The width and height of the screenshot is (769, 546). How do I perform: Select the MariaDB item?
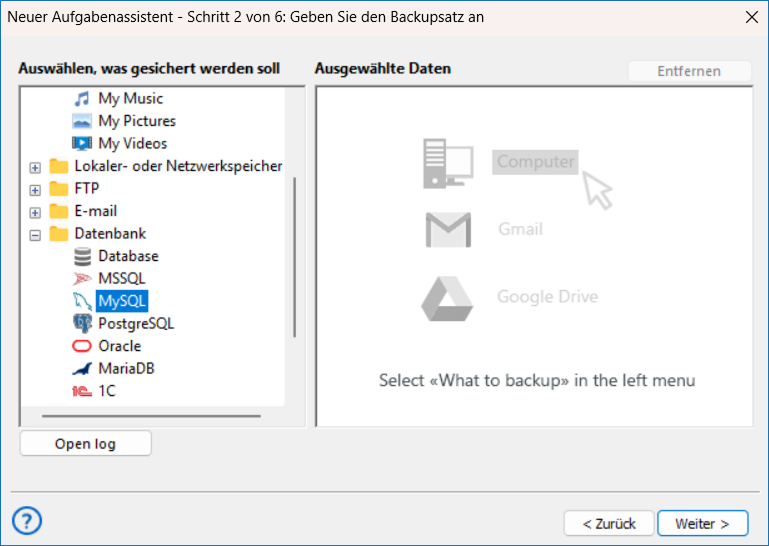pos(127,368)
